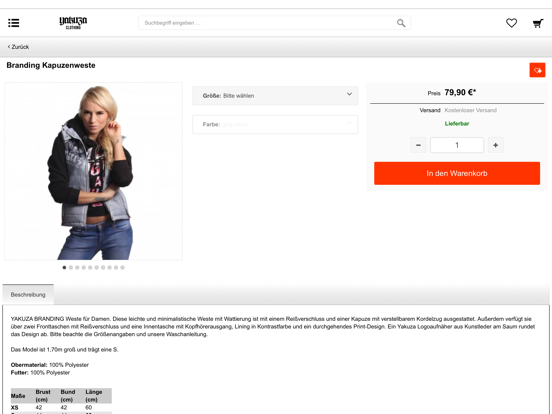Expand the Größe size dropdown
The image size is (552, 414).
(275, 96)
